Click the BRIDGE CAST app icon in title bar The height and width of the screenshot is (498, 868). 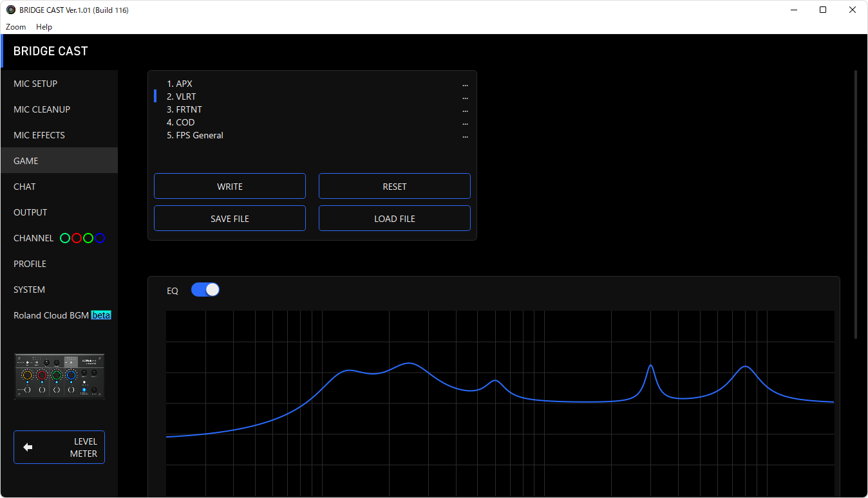click(x=11, y=10)
